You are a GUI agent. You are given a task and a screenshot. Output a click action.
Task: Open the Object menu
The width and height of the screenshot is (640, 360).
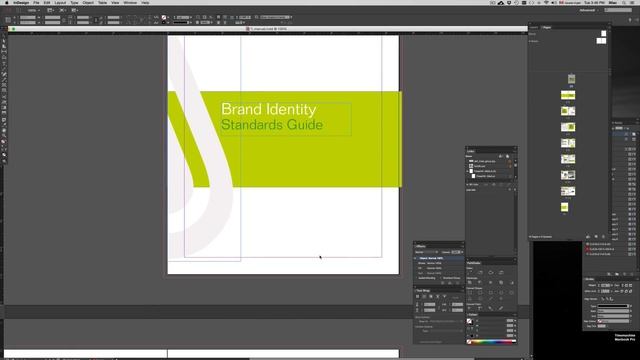88,2
